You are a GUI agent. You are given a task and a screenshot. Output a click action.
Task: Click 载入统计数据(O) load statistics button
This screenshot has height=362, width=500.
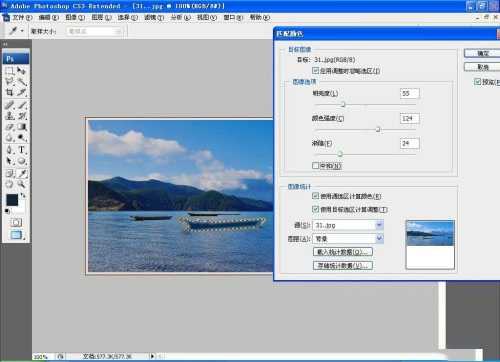point(343,252)
